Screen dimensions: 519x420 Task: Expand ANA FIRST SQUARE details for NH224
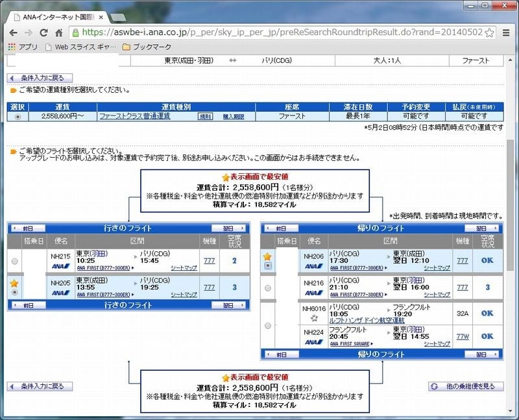(x=351, y=344)
